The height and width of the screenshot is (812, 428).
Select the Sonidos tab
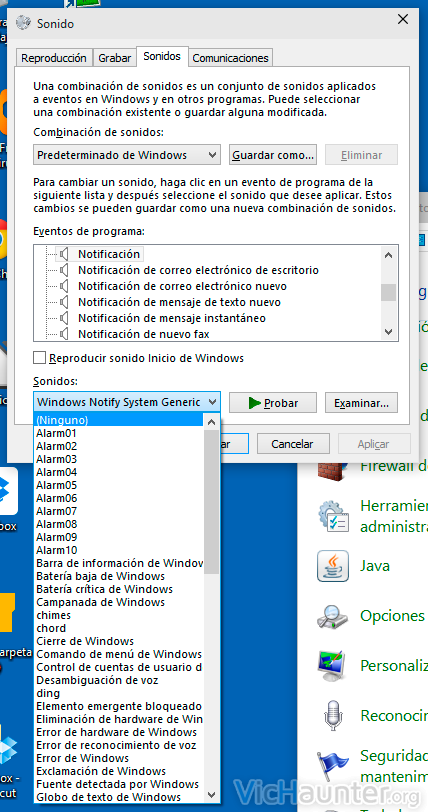tap(162, 56)
